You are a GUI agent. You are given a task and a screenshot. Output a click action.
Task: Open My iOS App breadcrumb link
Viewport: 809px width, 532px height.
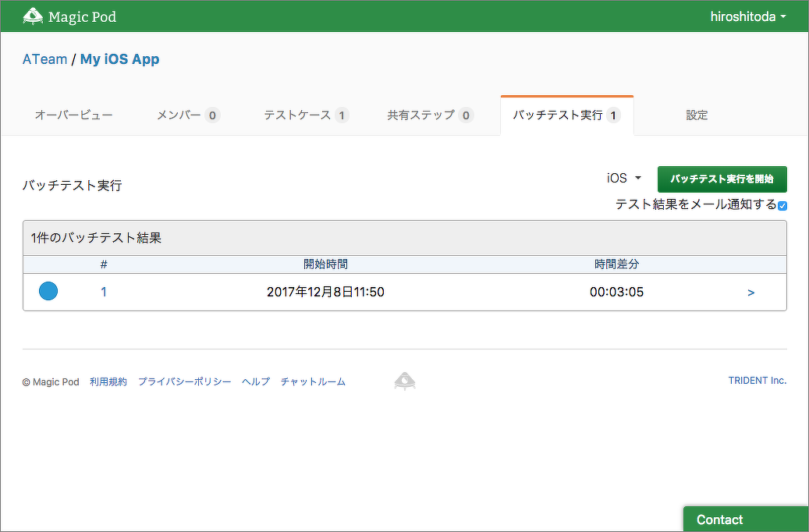[119, 60]
